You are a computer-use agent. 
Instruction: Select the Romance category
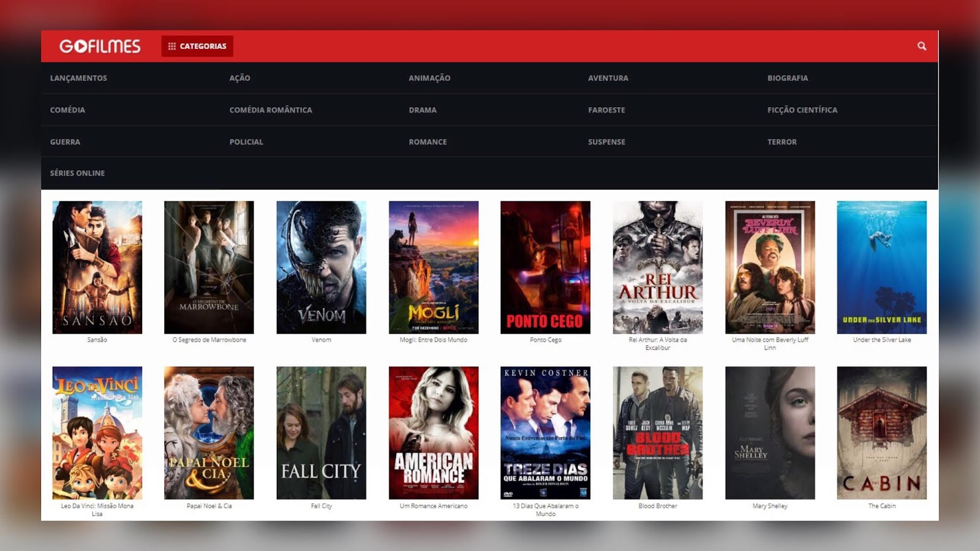point(428,141)
